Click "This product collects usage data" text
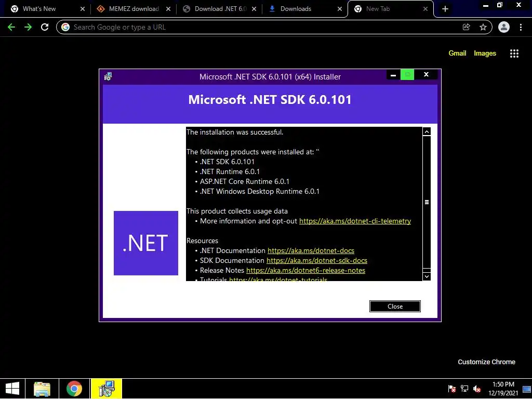This screenshot has height=399, width=532. click(237, 211)
